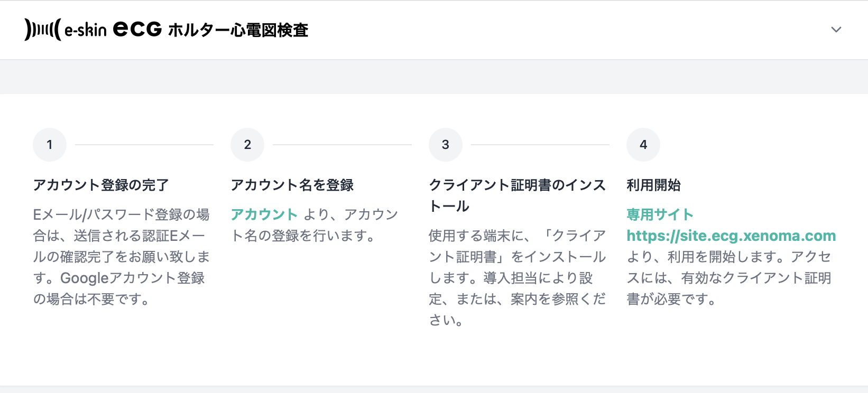
Task: Click the e-skin wave logo icon
Action: click(42, 30)
